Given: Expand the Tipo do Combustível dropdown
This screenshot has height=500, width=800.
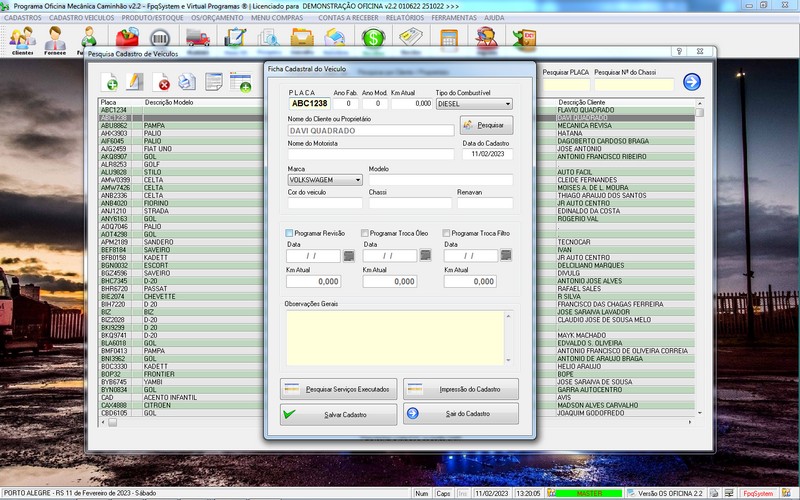Looking at the screenshot, I should pos(507,103).
